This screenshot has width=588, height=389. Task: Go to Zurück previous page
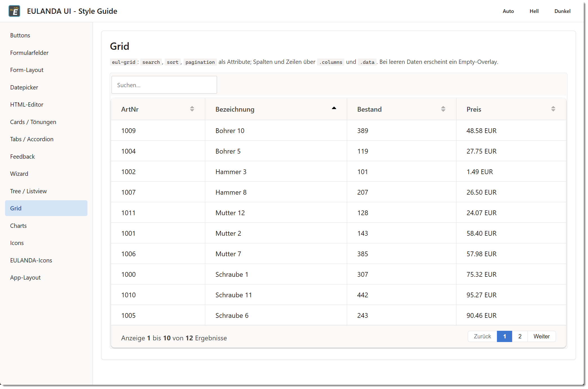[x=482, y=336]
